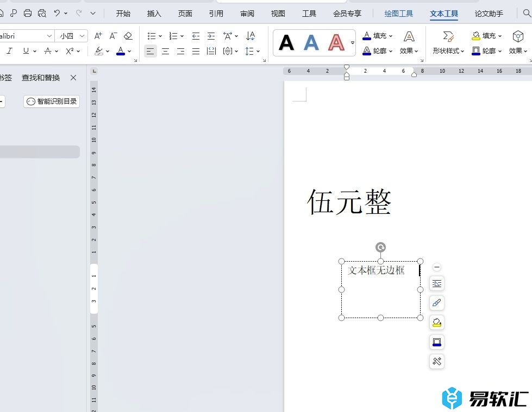Open the 论文助手 tab

tap(489, 14)
